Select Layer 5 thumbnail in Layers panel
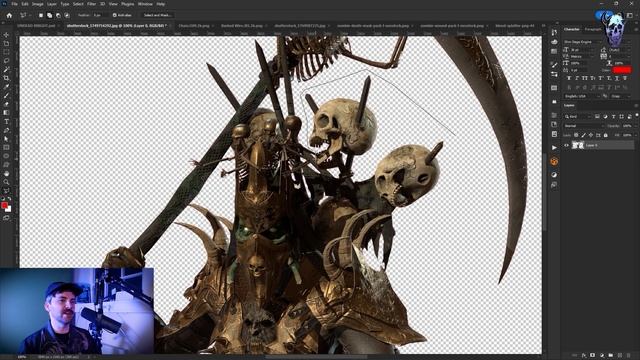This screenshot has height=360, width=640. [x=578, y=145]
